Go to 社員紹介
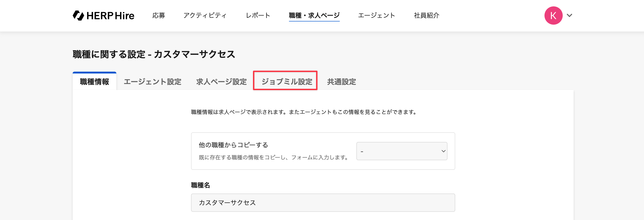Image resolution: width=644 pixels, height=220 pixels. (426, 16)
